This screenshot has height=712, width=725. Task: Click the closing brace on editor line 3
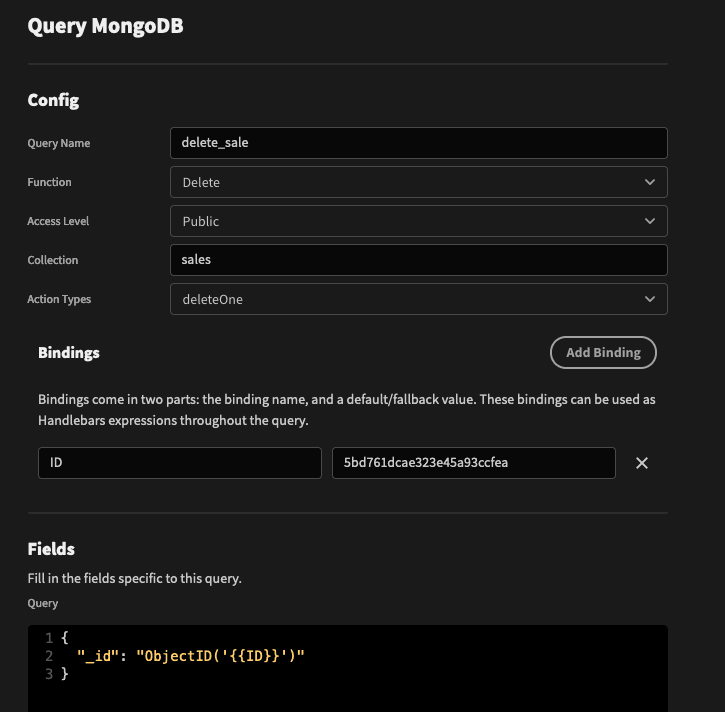point(65,674)
